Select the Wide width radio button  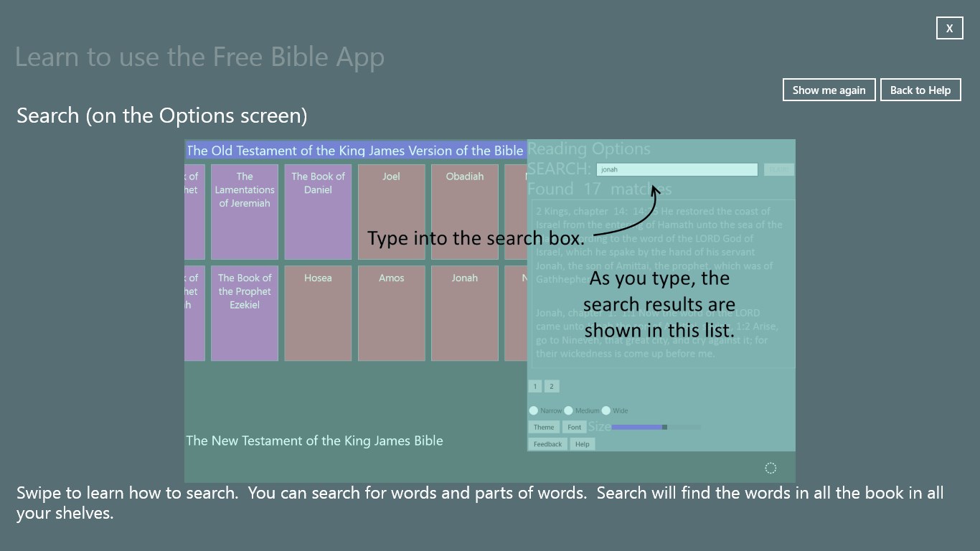coord(606,410)
